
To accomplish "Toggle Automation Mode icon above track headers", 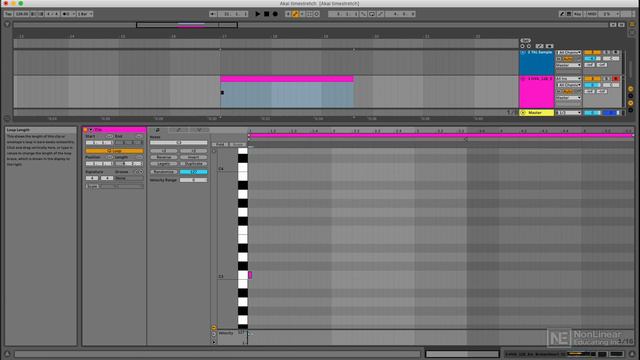I will pyautogui.click(x=540, y=46).
